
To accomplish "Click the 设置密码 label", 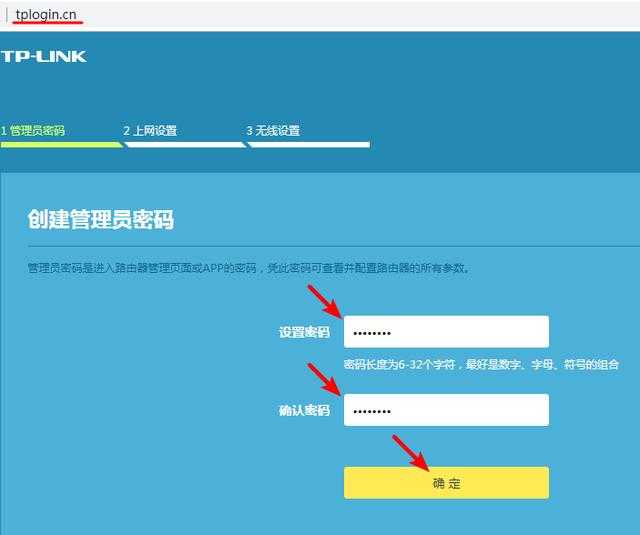I will pos(304,332).
